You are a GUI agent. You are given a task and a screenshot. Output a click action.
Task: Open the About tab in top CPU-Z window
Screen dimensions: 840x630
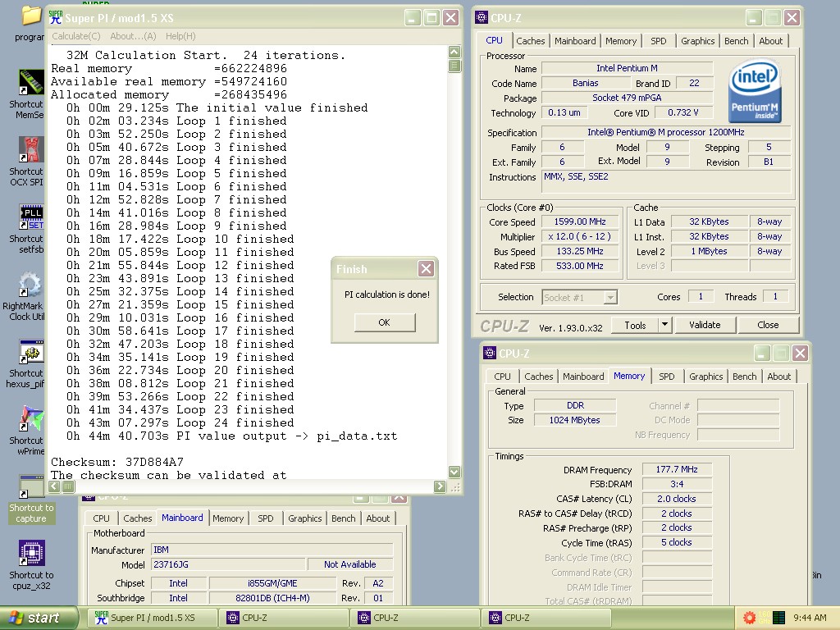(770, 41)
